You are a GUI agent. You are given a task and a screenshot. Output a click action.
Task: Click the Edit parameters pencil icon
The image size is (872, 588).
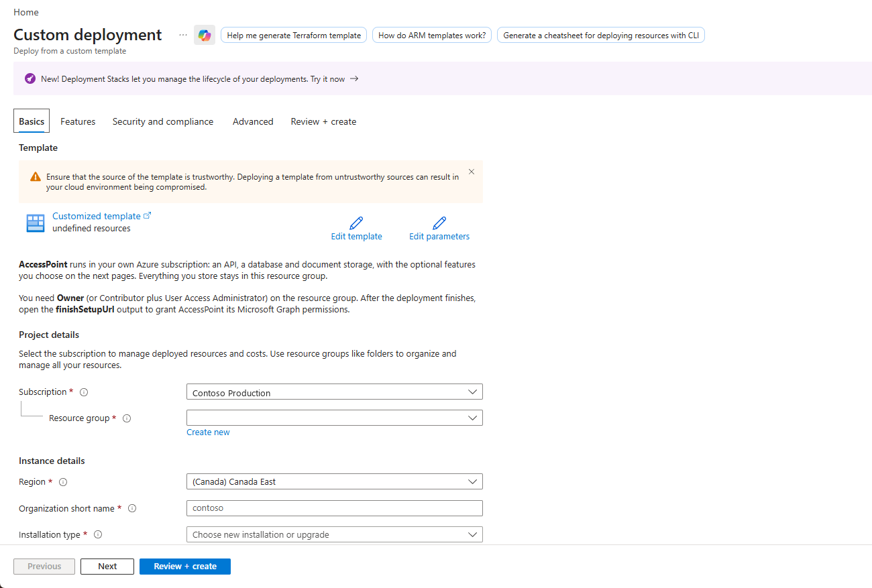pos(439,223)
